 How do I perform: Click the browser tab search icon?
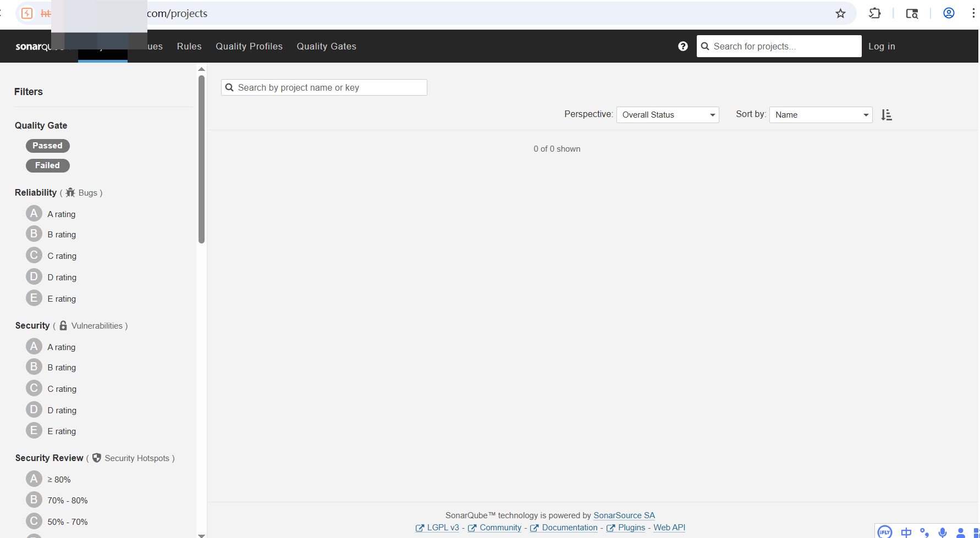coord(912,13)
